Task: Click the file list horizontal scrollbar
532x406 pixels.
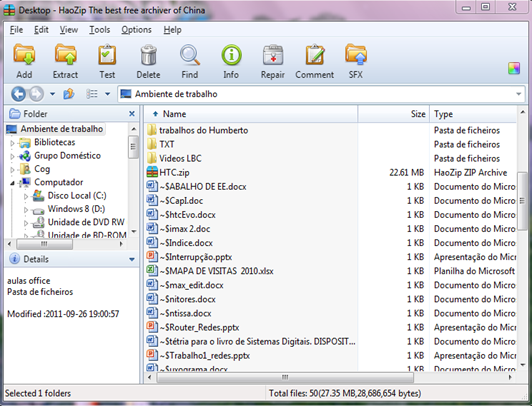Action: click(285, 377)
